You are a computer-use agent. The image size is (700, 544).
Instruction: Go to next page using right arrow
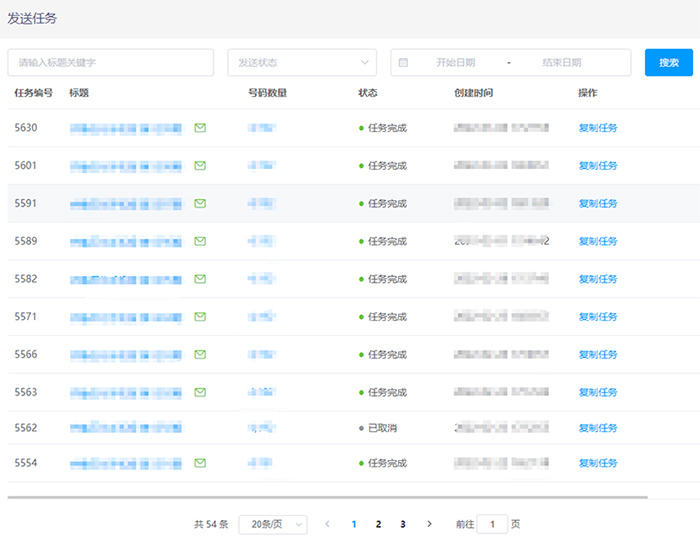coord(429,524)
